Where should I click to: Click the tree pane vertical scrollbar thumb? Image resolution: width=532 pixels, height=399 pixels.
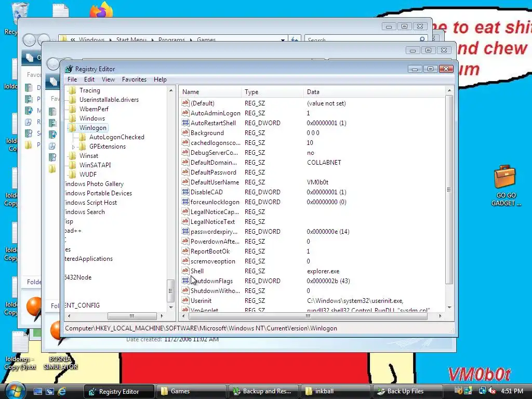click(170, 290)
